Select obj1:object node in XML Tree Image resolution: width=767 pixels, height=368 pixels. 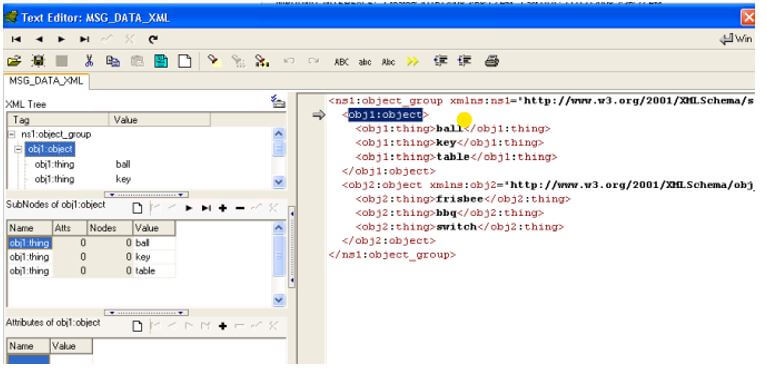(x=50, y=149)
